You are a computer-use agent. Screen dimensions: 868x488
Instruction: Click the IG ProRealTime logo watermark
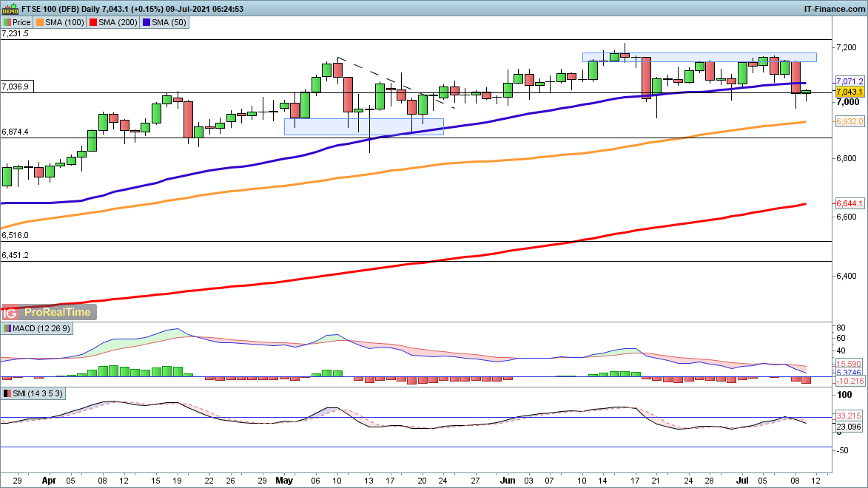tap(50, 313)
